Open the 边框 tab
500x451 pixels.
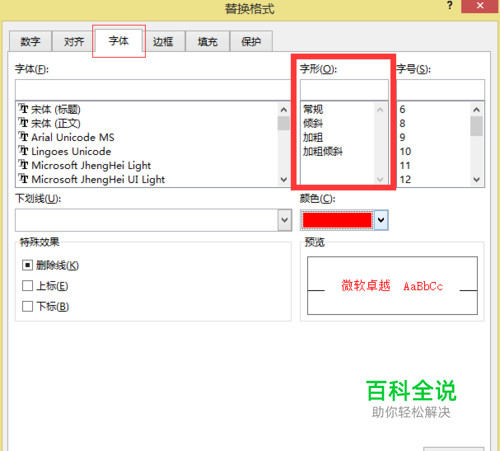point(163,41)
